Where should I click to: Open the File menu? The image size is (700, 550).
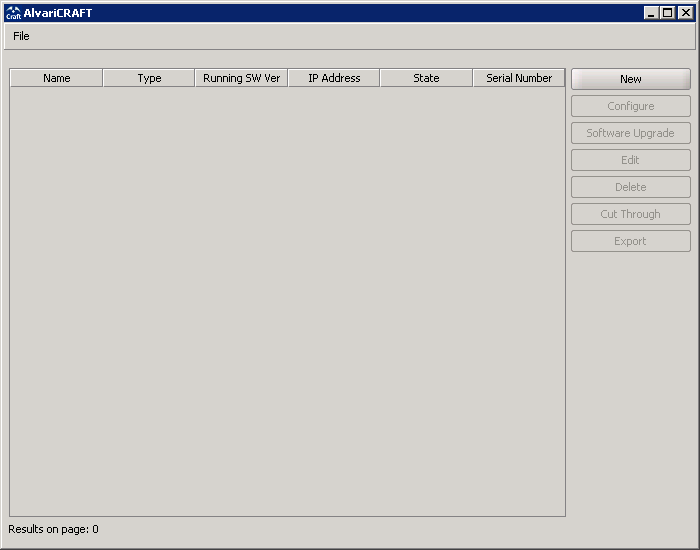(x=21, y=36)
